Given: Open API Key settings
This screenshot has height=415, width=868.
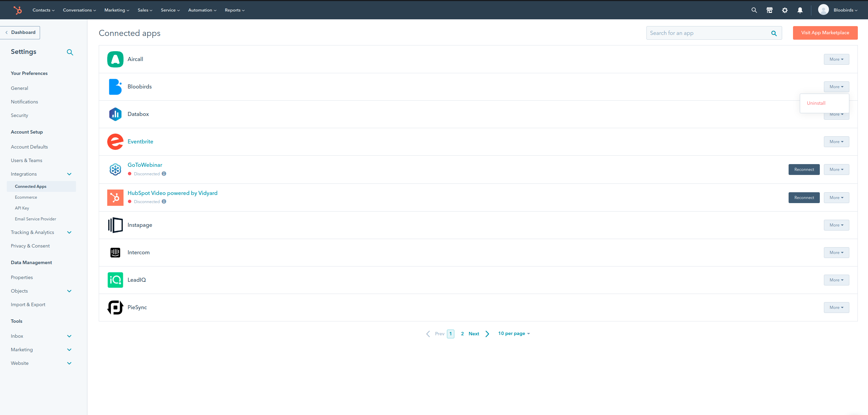Looking at the screenshot, I should (x=22, y=208).
